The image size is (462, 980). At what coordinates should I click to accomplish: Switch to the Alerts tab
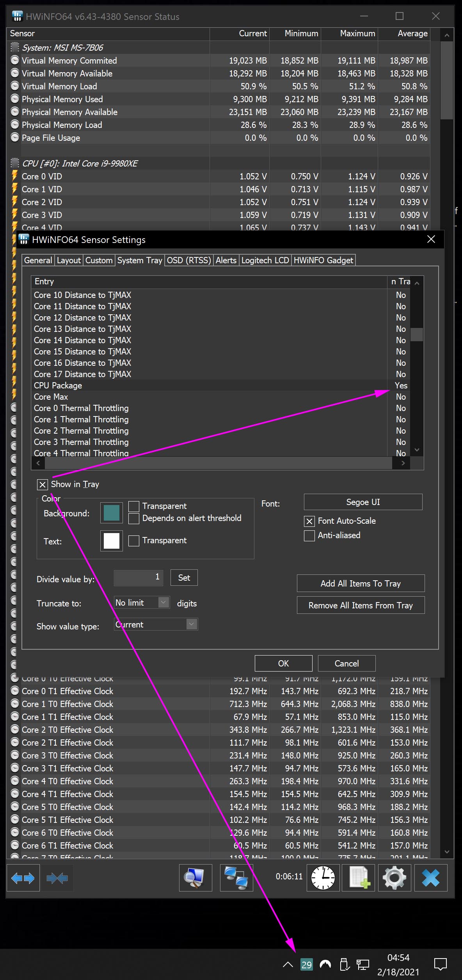tap(226, 260)
